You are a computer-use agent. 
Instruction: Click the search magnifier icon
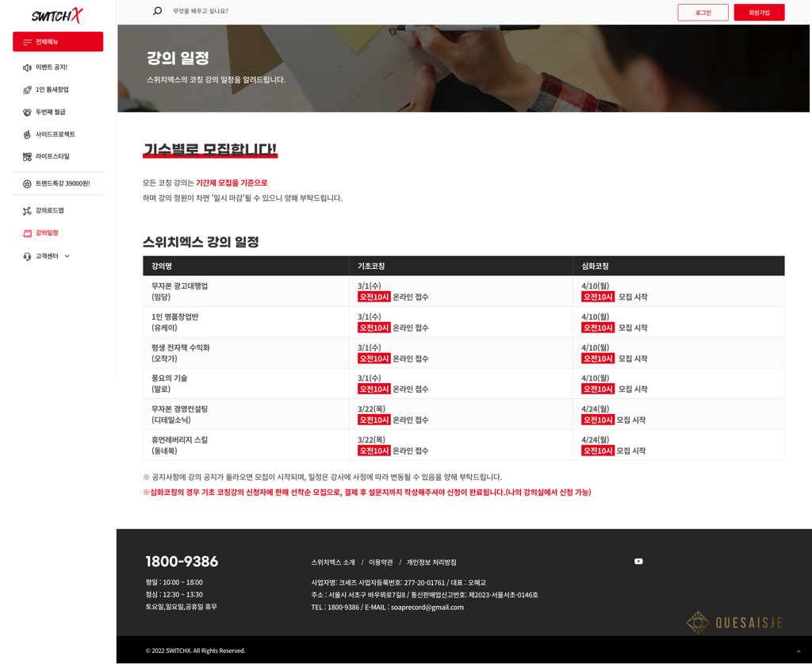158,11
